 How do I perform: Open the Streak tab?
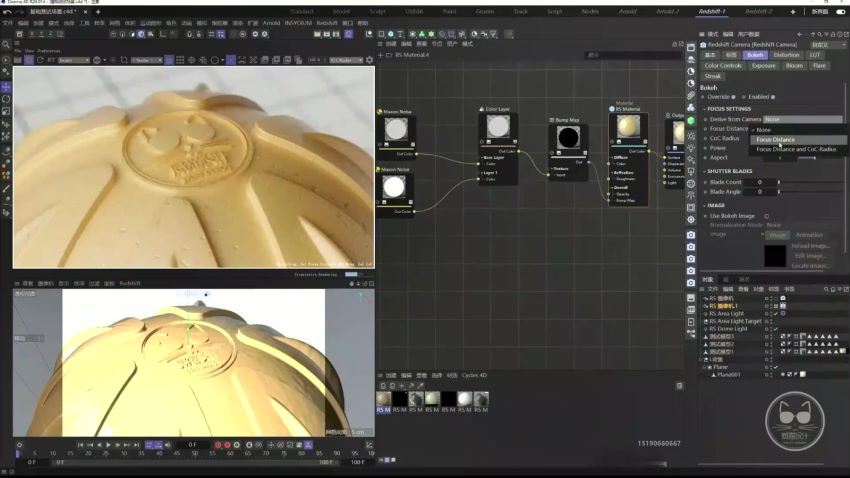tap(712, 76)
